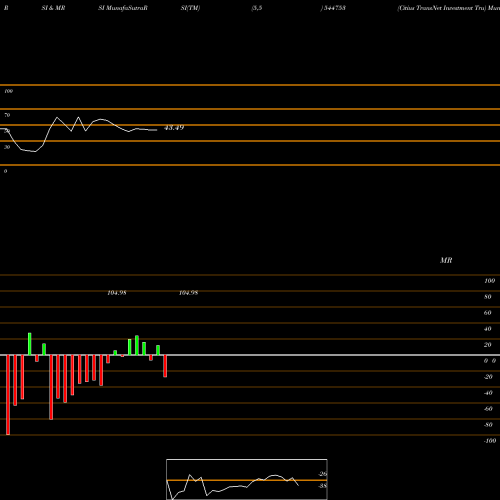
Task: Click the 'SI(TM)' header label
Action: (190, 8)
